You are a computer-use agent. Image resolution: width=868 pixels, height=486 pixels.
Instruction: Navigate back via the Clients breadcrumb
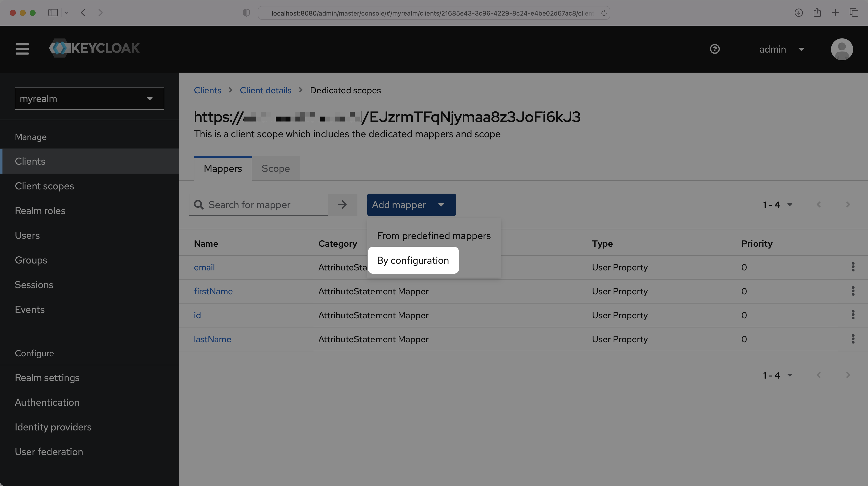[x=207, y=90]
